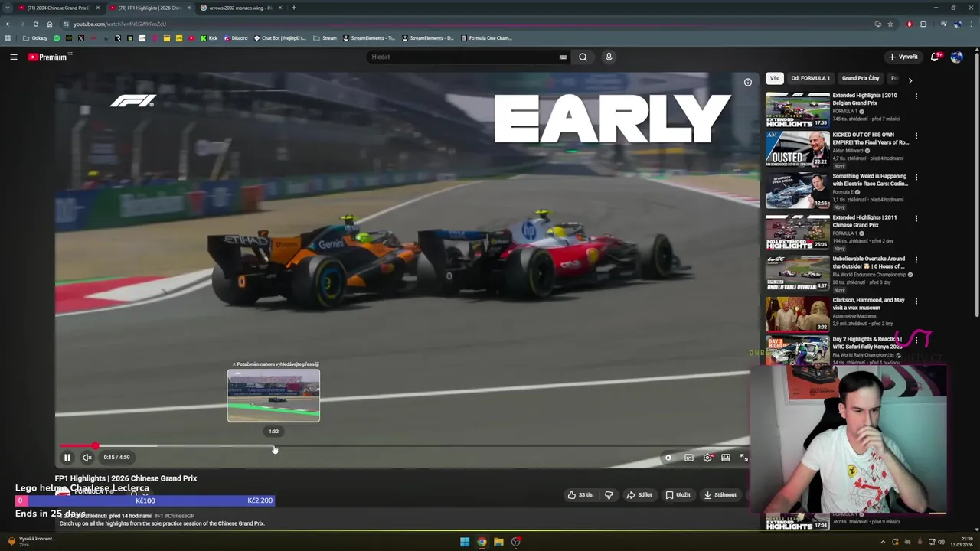The height and width of the screenshot is (551, 980).
Task: Go to YouTube Premium home logo
Action: click(47, 57)
